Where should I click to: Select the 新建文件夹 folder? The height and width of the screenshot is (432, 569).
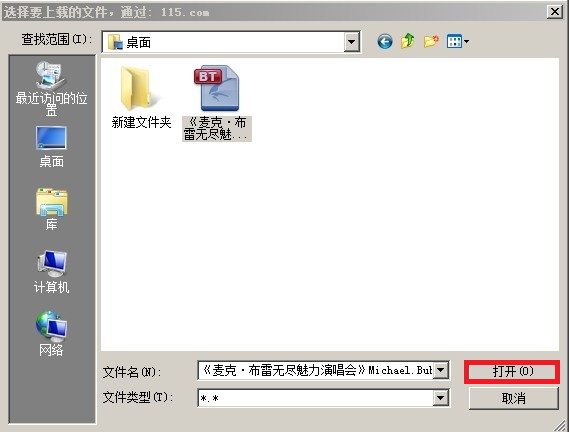[x=141, y=97]
